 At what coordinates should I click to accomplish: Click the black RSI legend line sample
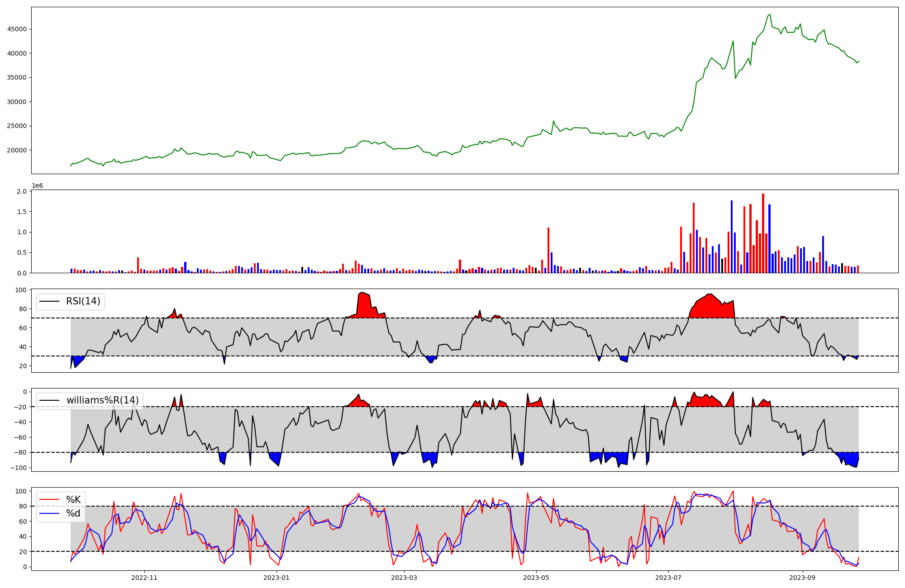[x=49, y=301]
